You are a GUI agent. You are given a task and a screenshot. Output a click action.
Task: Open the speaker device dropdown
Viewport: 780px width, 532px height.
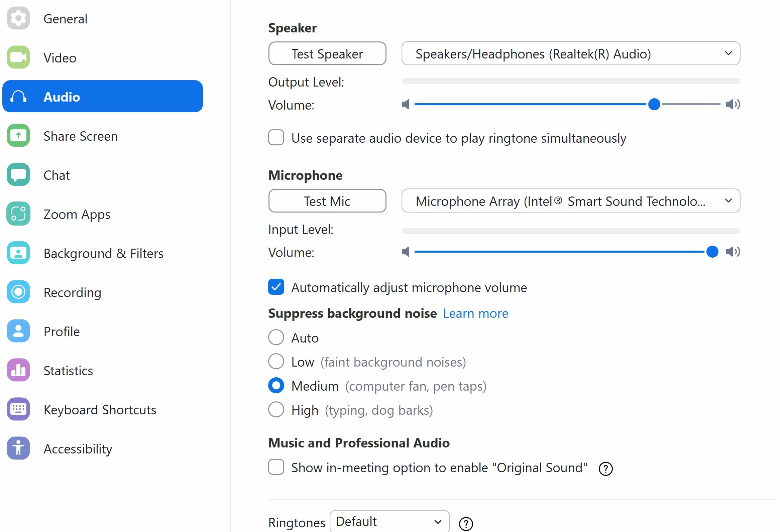tap(571, 54)
